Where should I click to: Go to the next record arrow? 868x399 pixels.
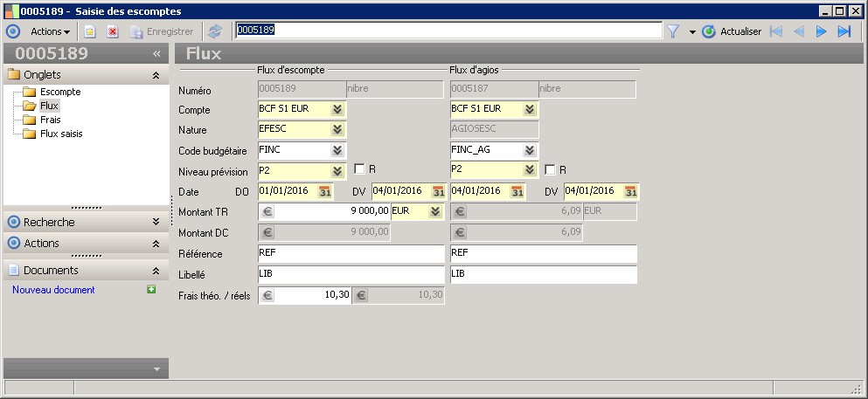tap(821, 31)
